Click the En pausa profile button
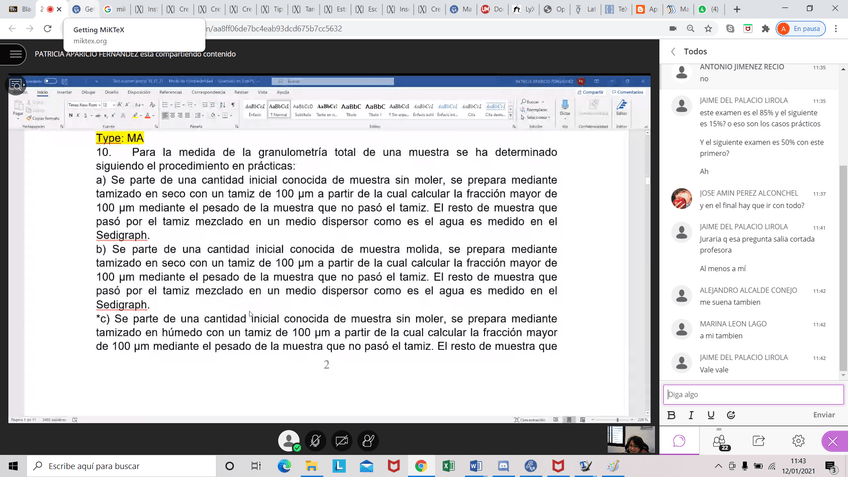Viewport: 848px width, 477px height. point(798,29)
